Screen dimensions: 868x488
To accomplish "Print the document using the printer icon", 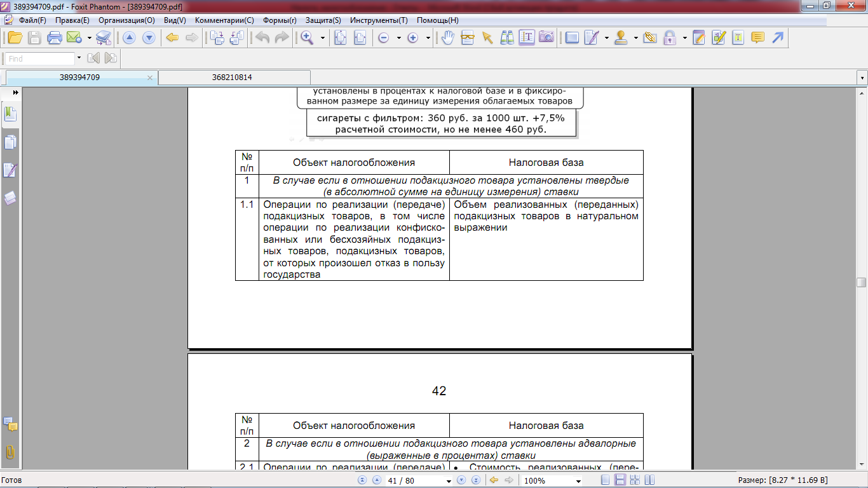I will point(55,37).
